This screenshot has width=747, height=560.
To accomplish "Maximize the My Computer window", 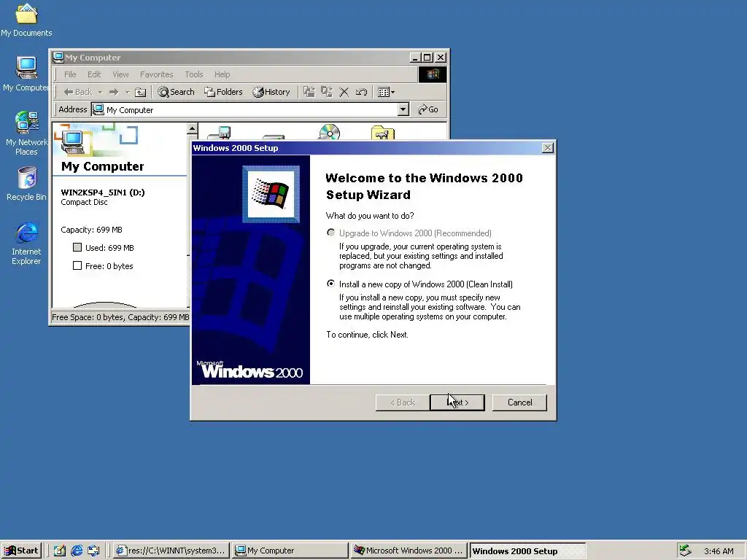I will [427, 58].
